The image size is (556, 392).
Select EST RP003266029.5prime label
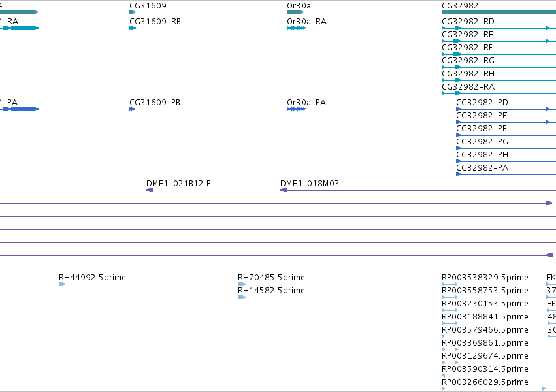(x=485, y=382)
